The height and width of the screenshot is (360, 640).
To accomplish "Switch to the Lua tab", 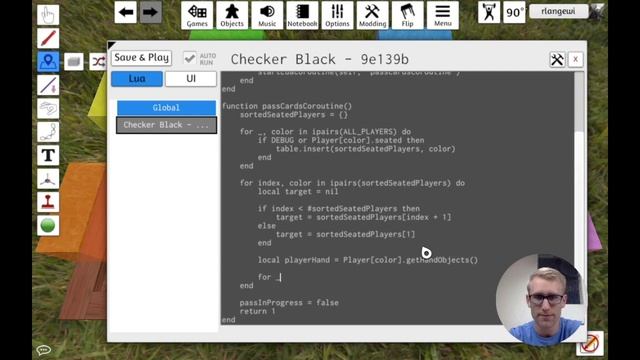I will pyautogui.click(x=137, y=79).
